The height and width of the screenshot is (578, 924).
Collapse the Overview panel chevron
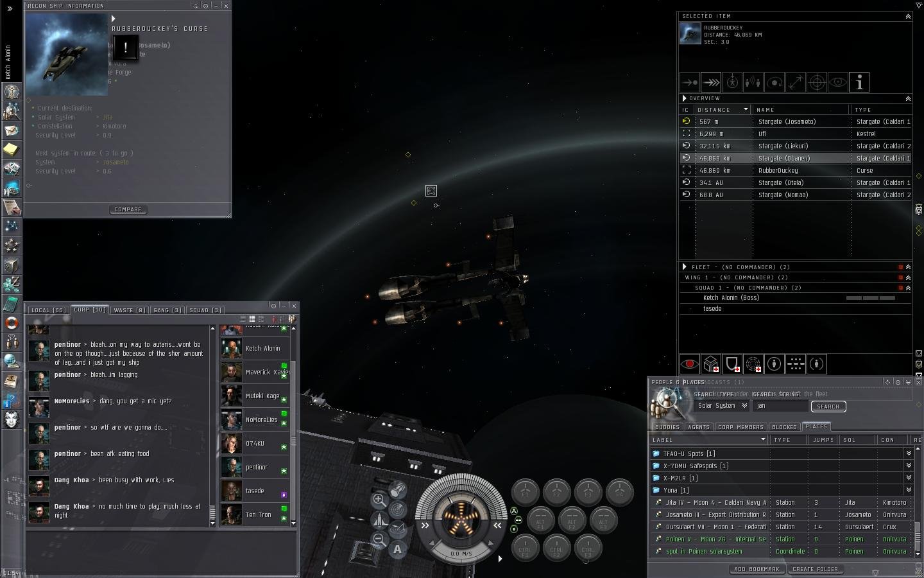coord(908,98)
